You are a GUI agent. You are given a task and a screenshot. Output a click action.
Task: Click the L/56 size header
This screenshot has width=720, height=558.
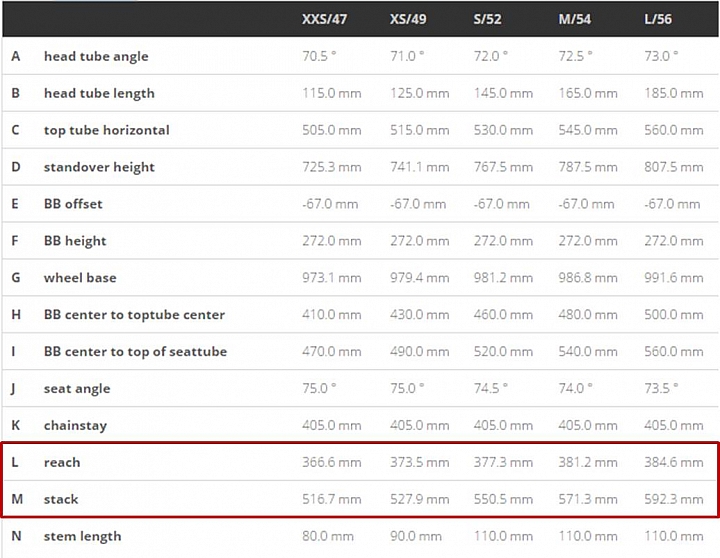coord(658,19)
